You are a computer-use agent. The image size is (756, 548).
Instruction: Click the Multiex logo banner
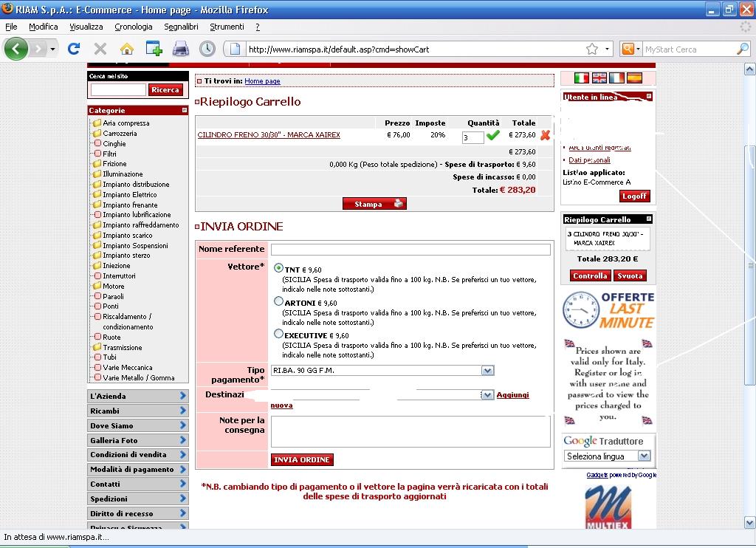tap(608, 507)
